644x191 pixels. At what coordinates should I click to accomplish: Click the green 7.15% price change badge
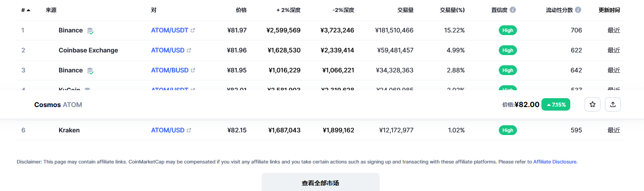point(556,104)
